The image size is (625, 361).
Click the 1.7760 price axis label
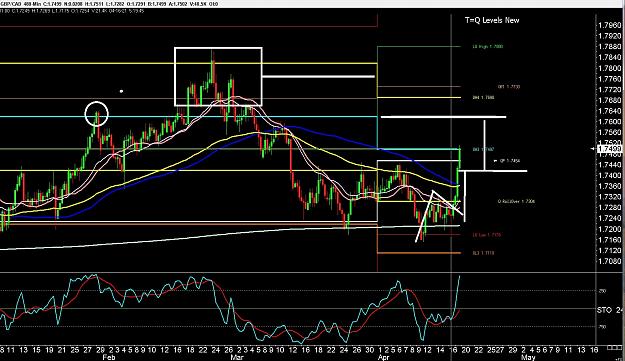click(x=610, y=79)
